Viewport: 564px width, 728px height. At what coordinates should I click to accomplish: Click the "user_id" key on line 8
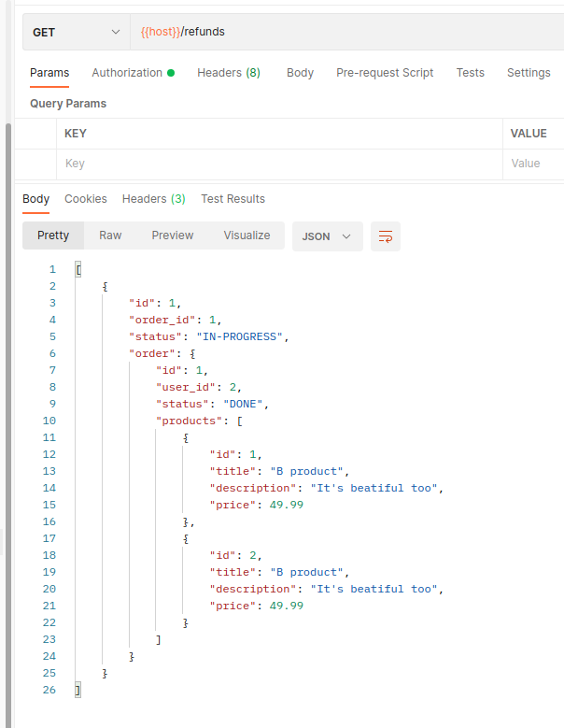(x=186, y=388)
